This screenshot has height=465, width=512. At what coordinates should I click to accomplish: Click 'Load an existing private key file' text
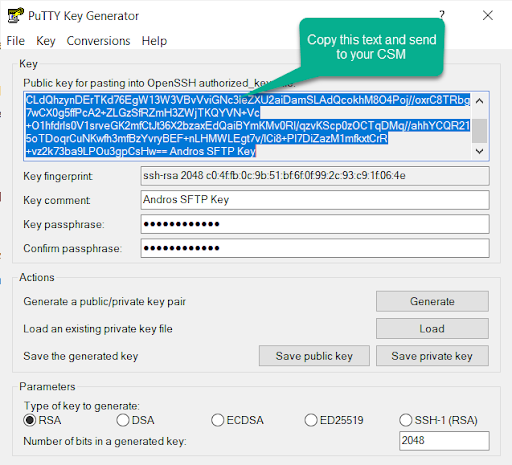click(98, 329)
